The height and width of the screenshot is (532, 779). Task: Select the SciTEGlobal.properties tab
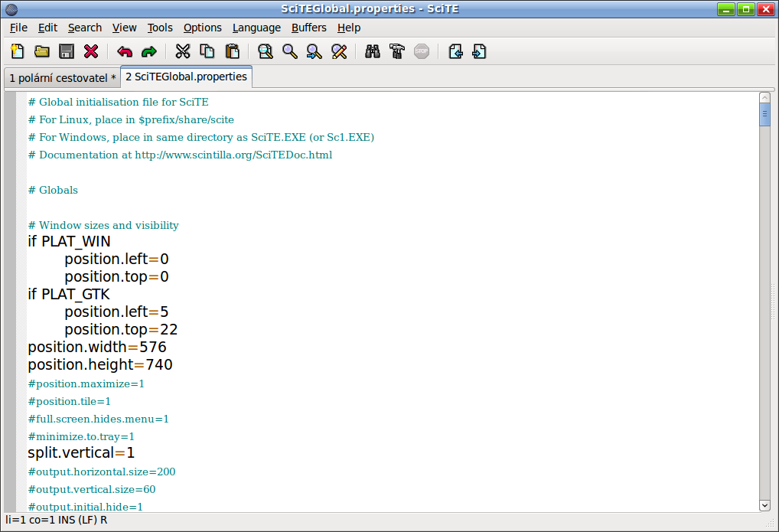tap(186, 77)
